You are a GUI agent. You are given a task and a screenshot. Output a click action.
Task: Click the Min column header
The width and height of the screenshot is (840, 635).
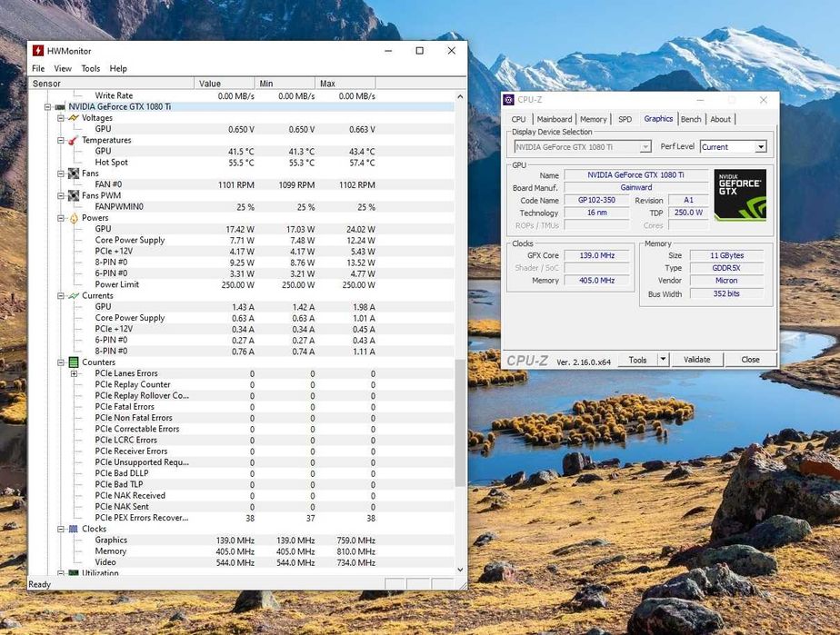285,84
